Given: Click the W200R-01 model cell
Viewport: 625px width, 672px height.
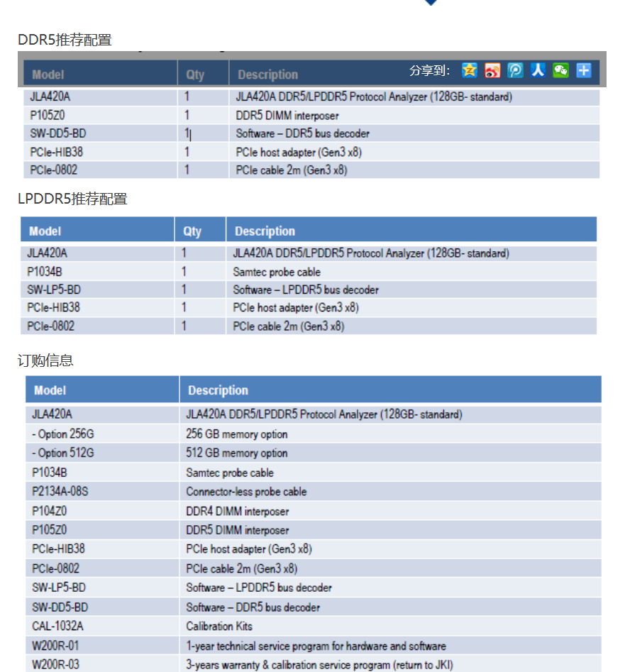Looking at the screenshot, I should pos(55,646).
